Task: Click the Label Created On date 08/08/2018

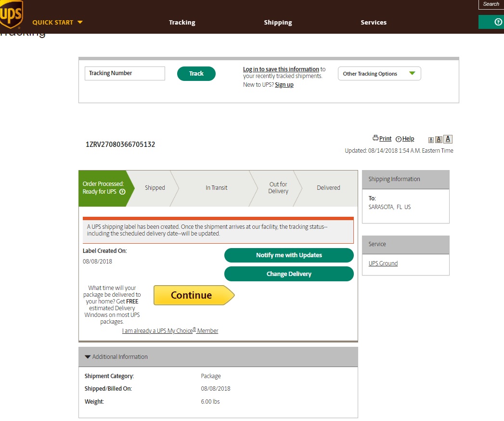Action: pyautogui.click(x=97, y=262)
